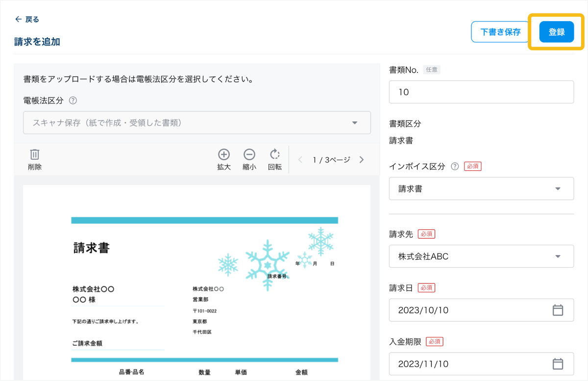Open the calendar icon for 入金期限
Screen dimensions: 588x381
click(558, 364)
